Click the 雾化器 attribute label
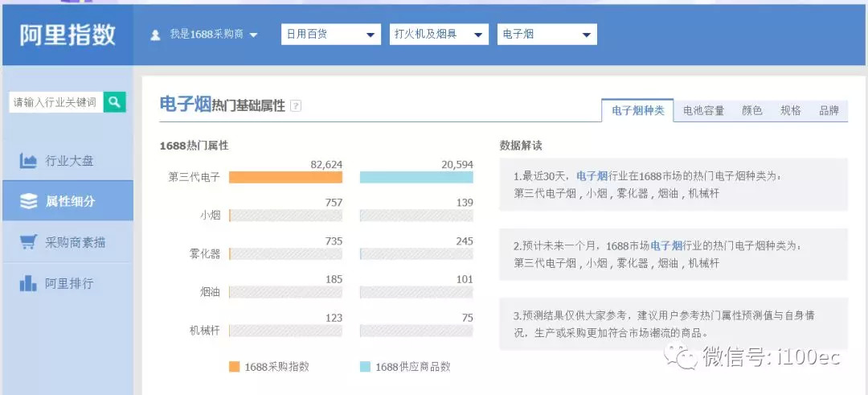 [x=205, y=253]
